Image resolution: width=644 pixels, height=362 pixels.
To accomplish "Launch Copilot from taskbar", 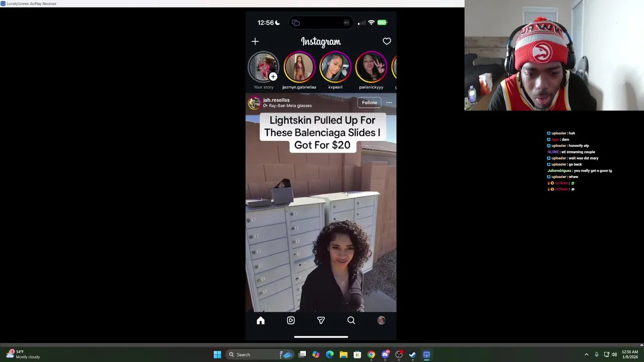I will click(x=316, y=354).
